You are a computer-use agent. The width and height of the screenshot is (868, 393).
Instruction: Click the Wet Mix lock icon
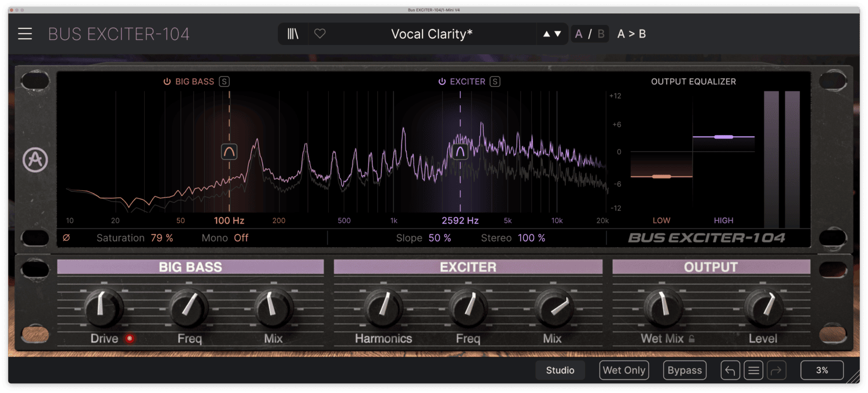point(692,339)
